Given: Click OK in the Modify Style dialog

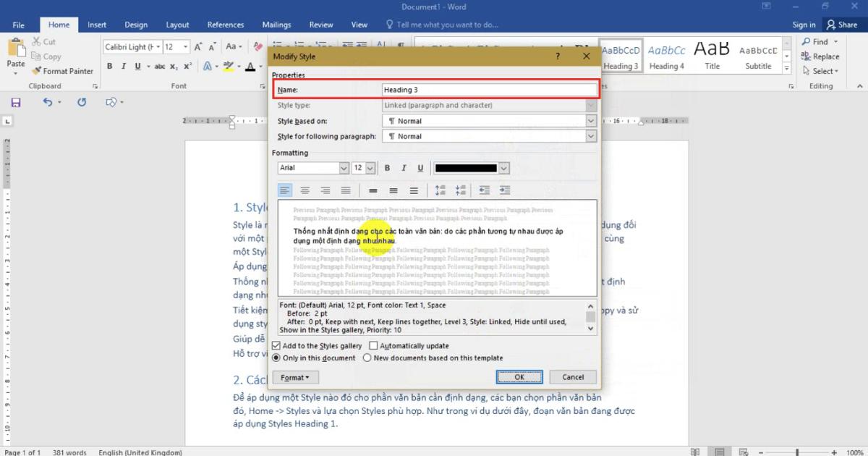Looking at the screenshot, I should pyautogui.click(x=519, y=377).
